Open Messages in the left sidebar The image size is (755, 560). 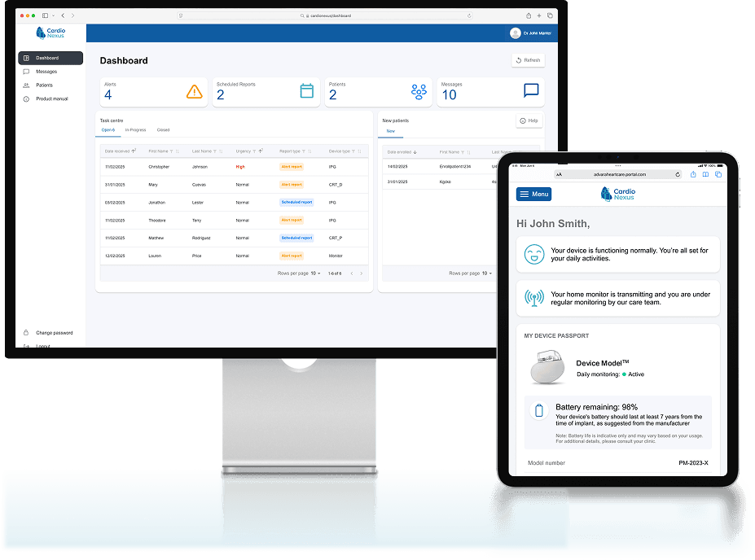tap(46, 72)
